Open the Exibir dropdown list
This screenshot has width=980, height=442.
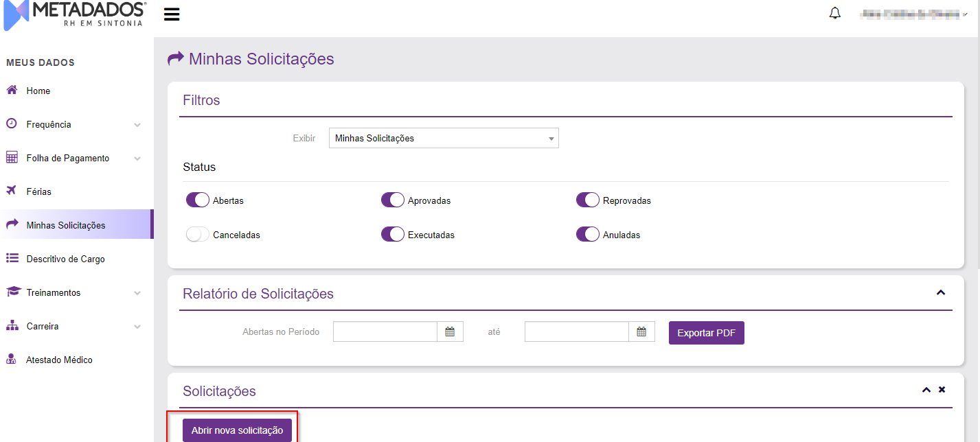(444, 138)
